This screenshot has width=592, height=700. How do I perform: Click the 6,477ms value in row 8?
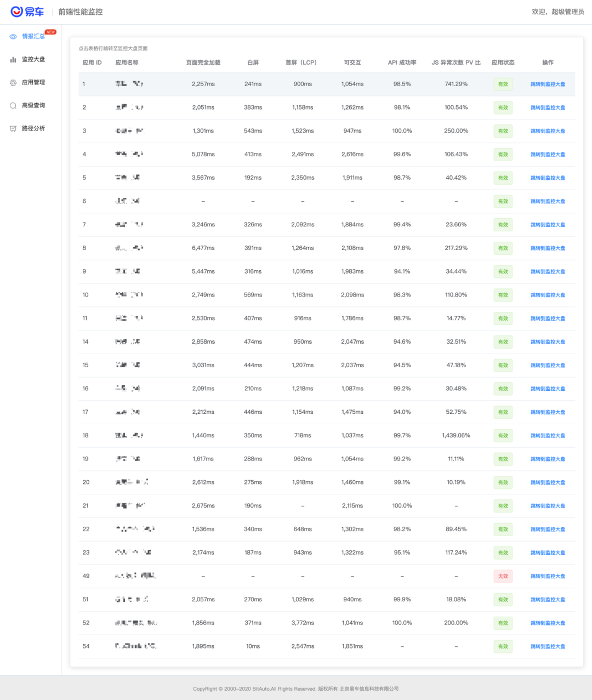203,248
